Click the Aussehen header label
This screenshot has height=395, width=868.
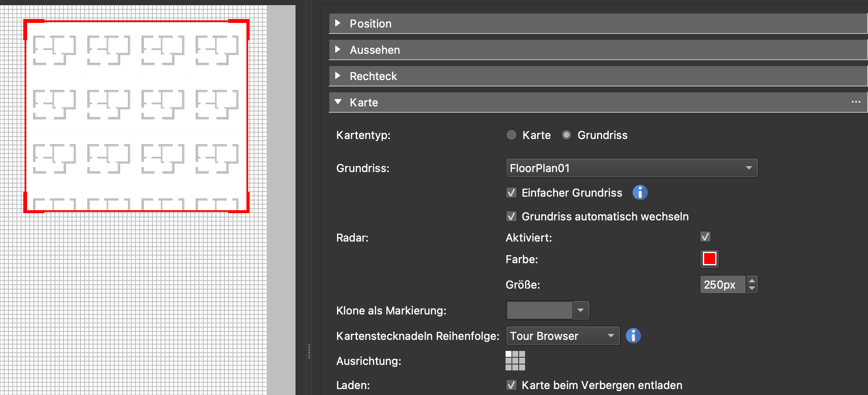point(375,50)
